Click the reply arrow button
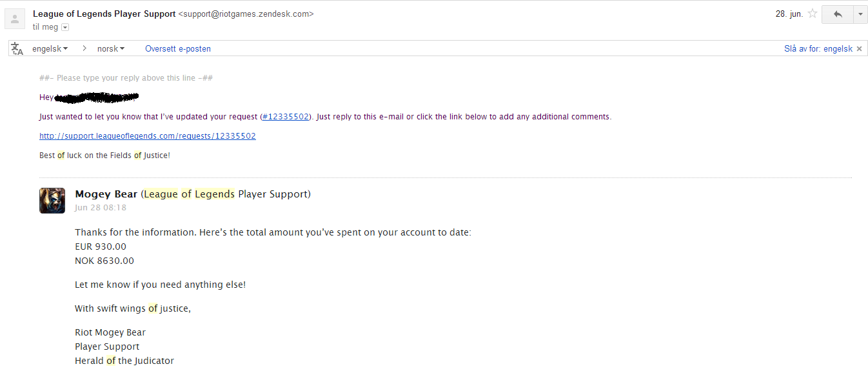The width and height of the screenshot is (868, 382). click(837, 14)
